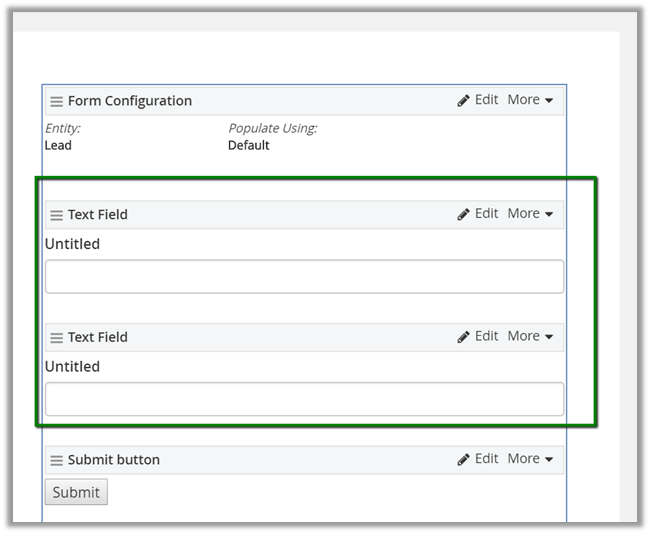The height and width of the screenshot is (534, 650).
Task: Select the Form Configuration block header title
Action: pos(129,101)
